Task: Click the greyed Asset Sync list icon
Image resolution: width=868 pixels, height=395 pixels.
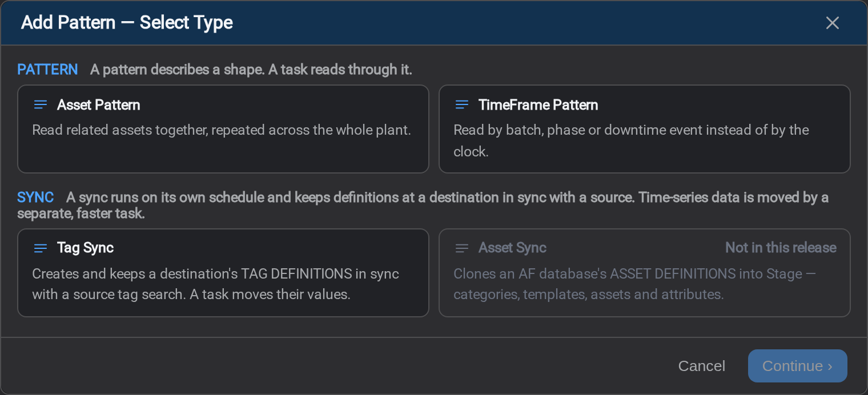Action: click(462, 248)
